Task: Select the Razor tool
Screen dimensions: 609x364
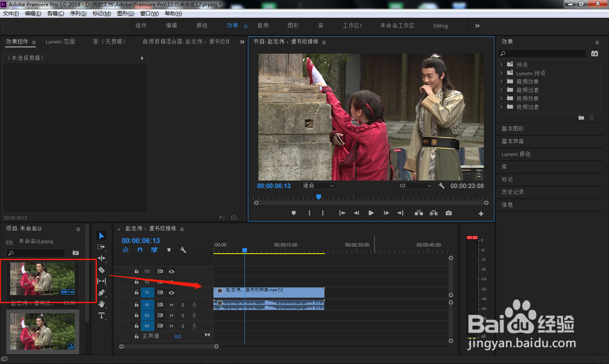Action: tap(101, 270)
